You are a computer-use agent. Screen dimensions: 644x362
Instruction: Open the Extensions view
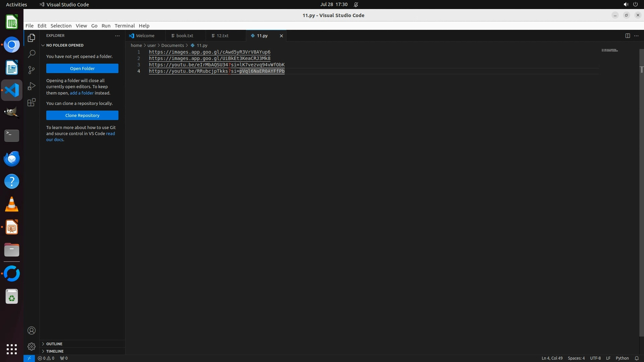pyautogui.click(x=32, y=103)
